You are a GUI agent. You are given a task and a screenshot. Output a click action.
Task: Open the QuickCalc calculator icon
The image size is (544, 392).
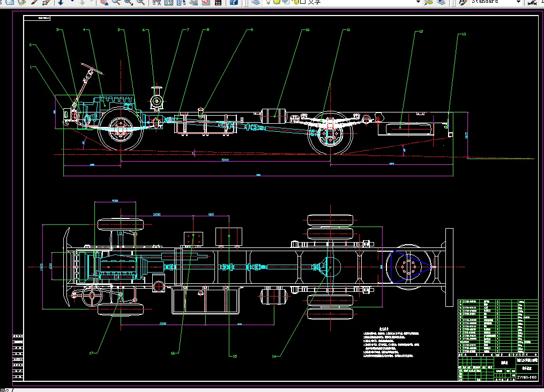click(x=218, y=2)
